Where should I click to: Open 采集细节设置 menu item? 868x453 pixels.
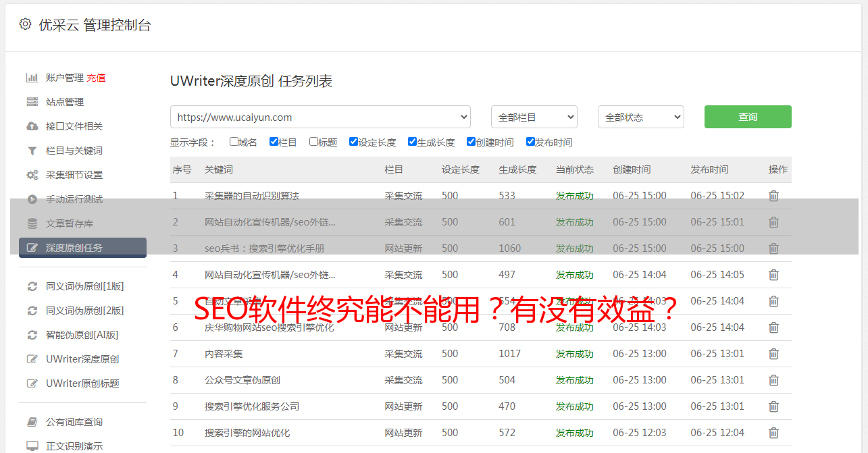coord(74,175)
